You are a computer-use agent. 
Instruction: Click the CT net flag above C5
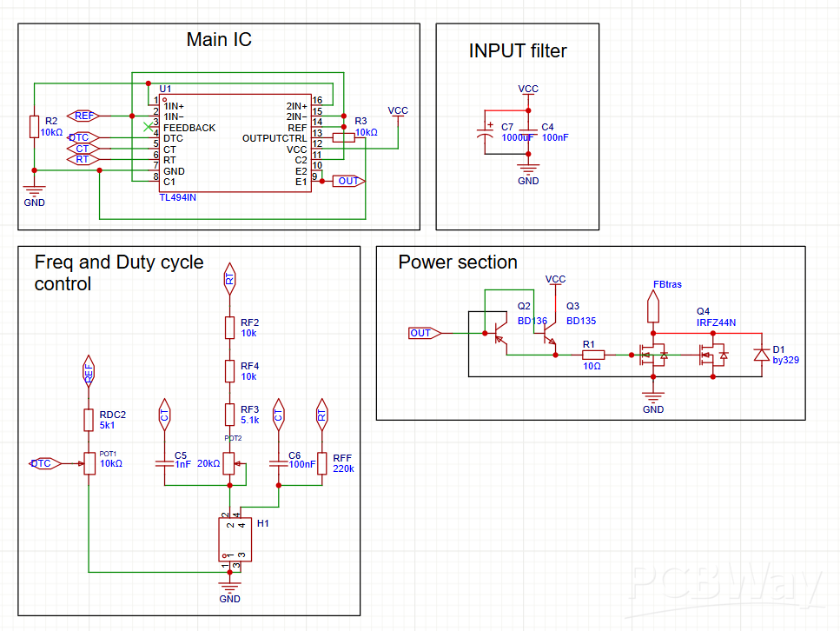click(164, 415)
